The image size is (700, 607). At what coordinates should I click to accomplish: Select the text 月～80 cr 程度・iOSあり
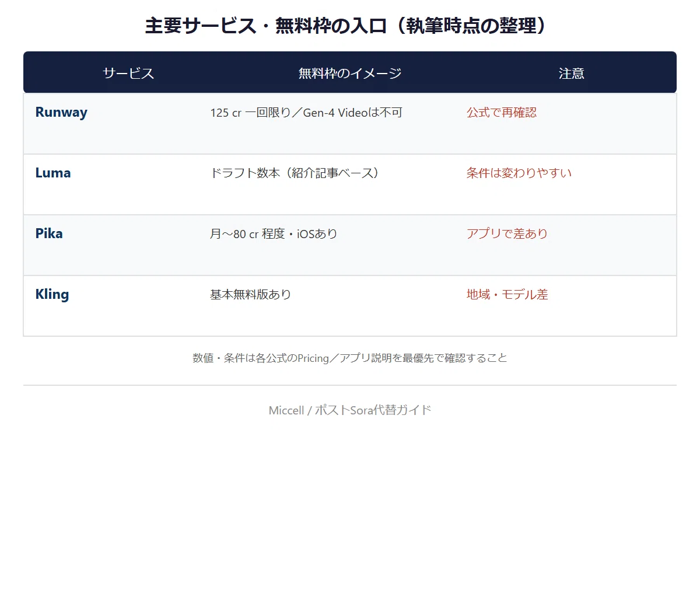coord(274,234)
